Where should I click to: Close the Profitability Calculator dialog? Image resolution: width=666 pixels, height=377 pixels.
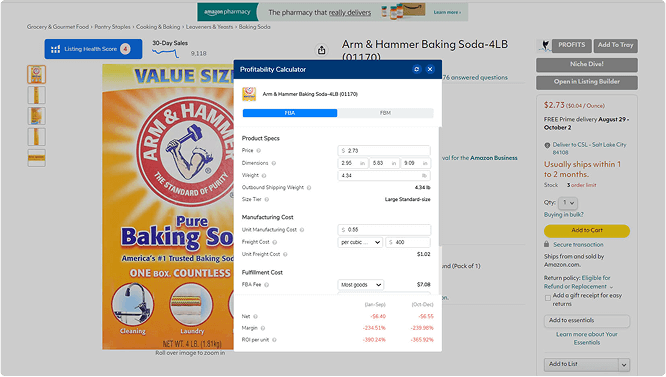(430, 69)
